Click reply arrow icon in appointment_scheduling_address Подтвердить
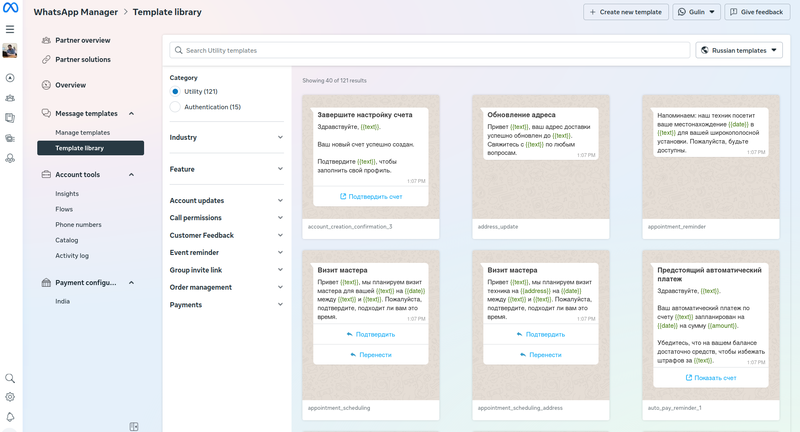 [519, 335]
